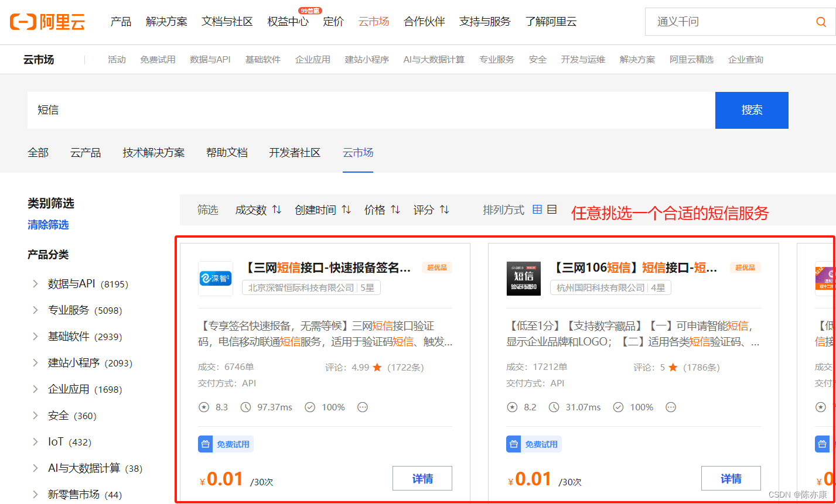Click the 31.07ms clock icon
836x504 pixels.
[554, 407]
